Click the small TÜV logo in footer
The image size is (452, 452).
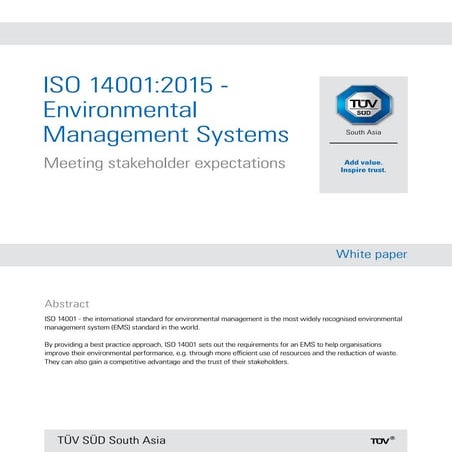click(x=382, y=440)
